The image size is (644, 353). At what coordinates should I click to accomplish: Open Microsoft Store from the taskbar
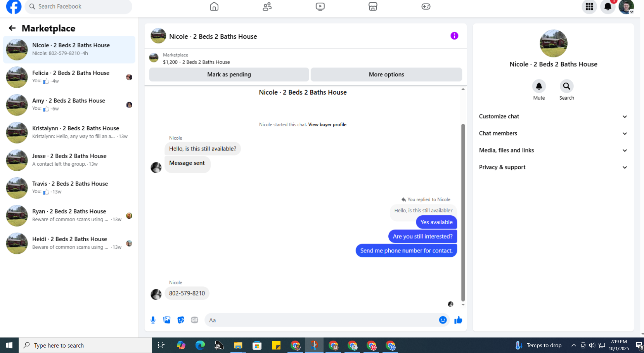[x=257, y=345]
